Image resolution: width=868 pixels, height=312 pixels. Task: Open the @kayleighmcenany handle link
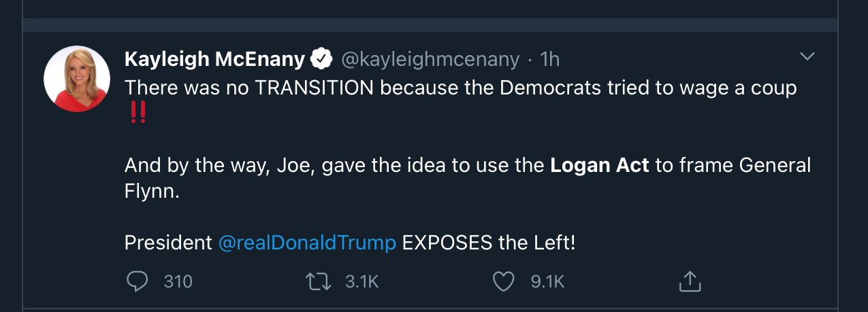coord(430,60)
